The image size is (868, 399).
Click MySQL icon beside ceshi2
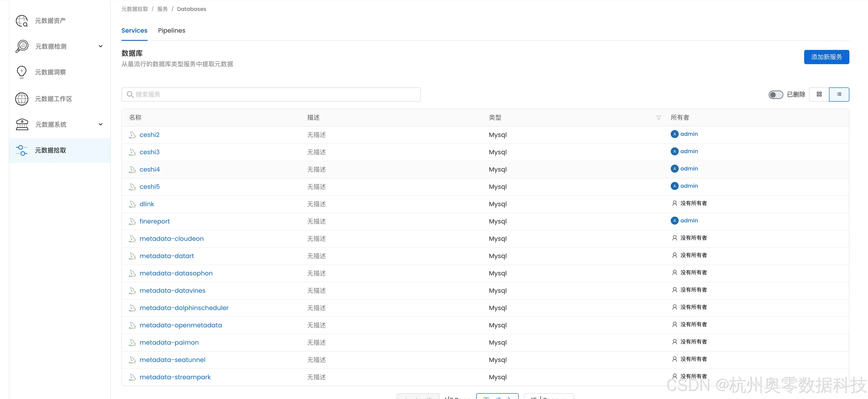pos(132,135)
